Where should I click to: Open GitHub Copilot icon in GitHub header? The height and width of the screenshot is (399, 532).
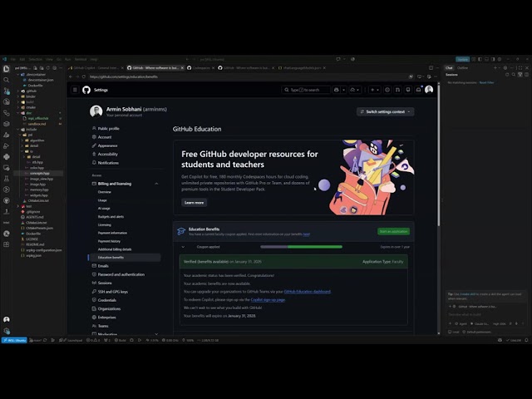point(336,90)
